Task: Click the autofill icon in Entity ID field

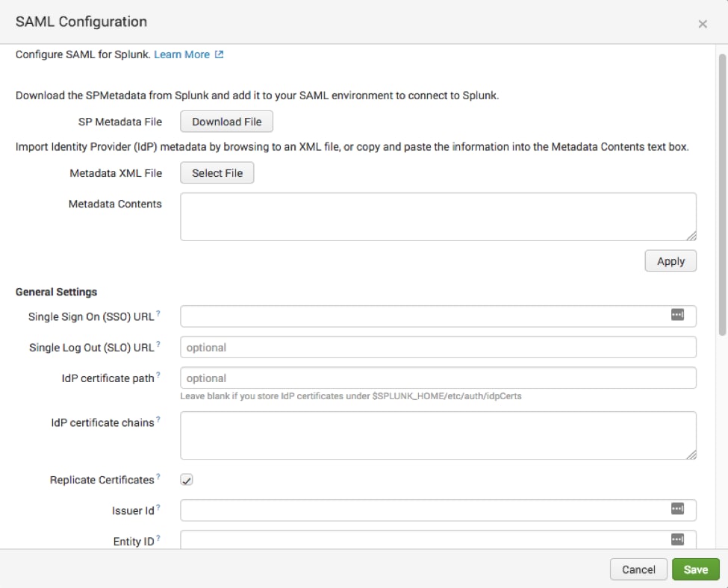Action: pyautogui.click(x=677, y=539)
